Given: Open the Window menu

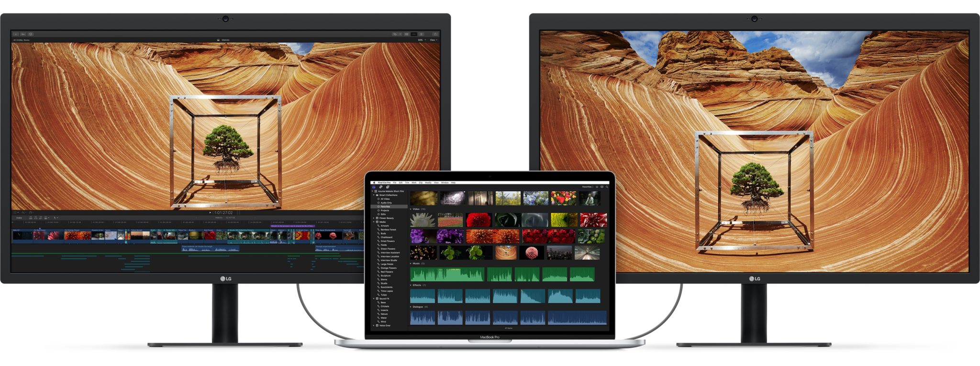Looking at the screenshot, I should tap(445, 183).
